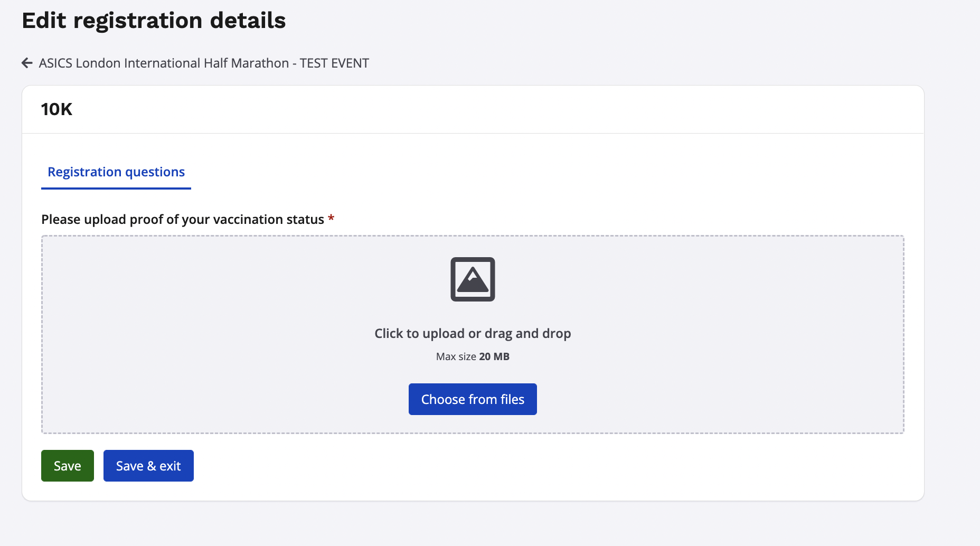Image resolution: width=980 pixels, height=546 pixels.
Task: Select the 10K section heading
Action: pos(56,109)
